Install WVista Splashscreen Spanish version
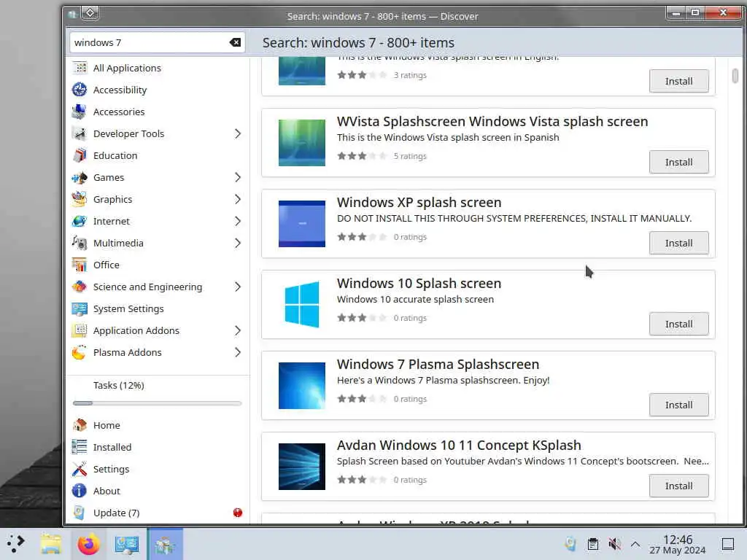The height and width of the screenshot is (560, 747). tap(679, 163)
